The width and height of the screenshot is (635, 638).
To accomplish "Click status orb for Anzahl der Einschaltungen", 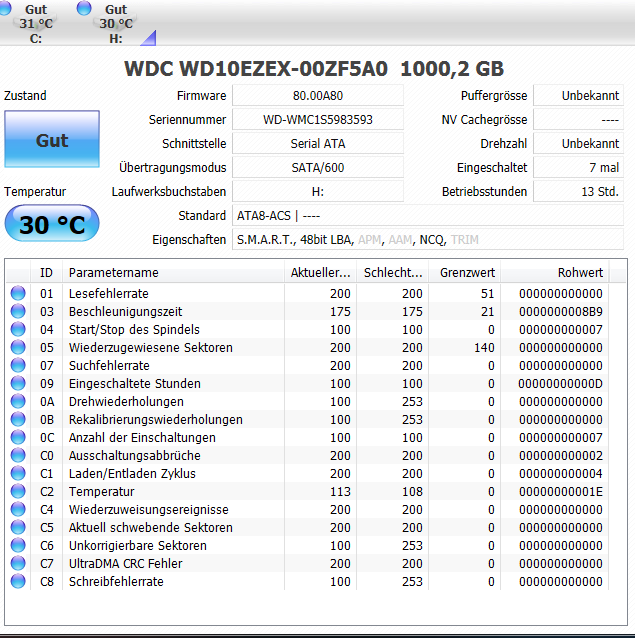I will tap(18, 437).
